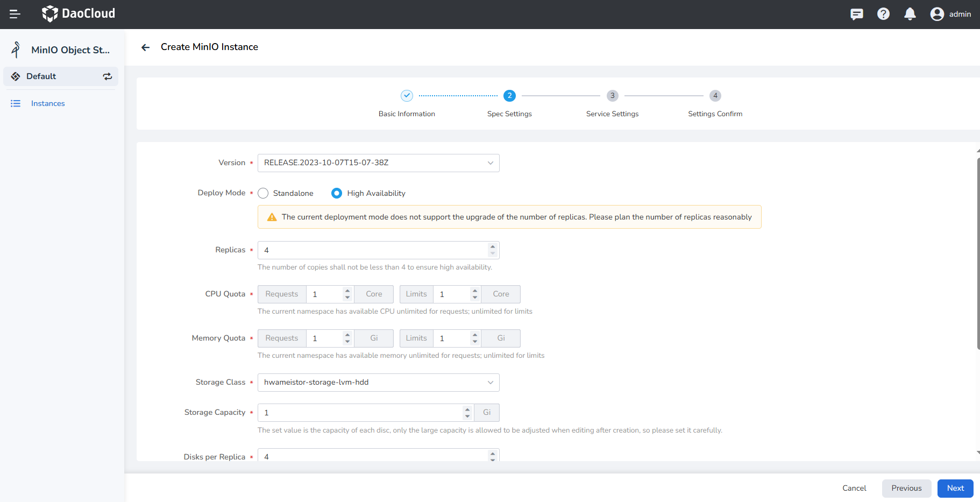Click Cancel to abort creation
Viewport: 980px width, 502px height.
click(x=854, y=488)
